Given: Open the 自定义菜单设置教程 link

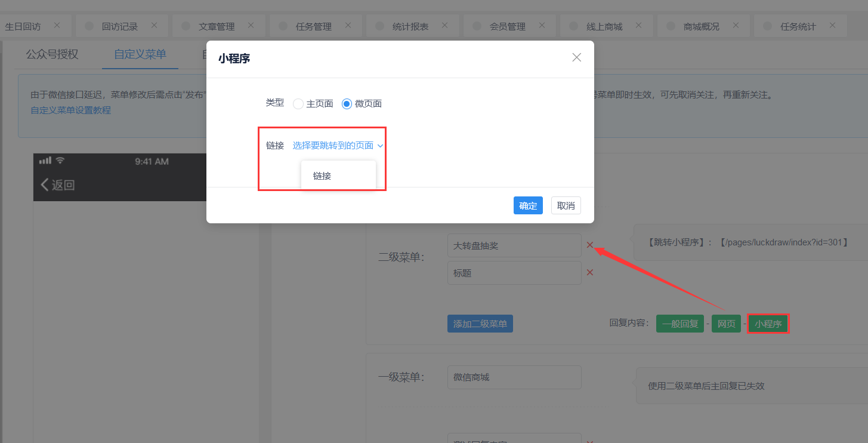Looking at the screenshot, I should pyautogui.click(x=70, y=110).
